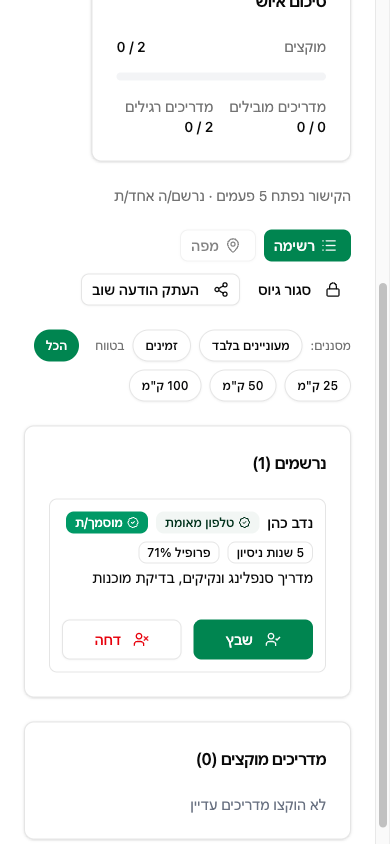390x844 pixels.
Task: Click the העתק הודעה שוב button
Action: (160, 290)
